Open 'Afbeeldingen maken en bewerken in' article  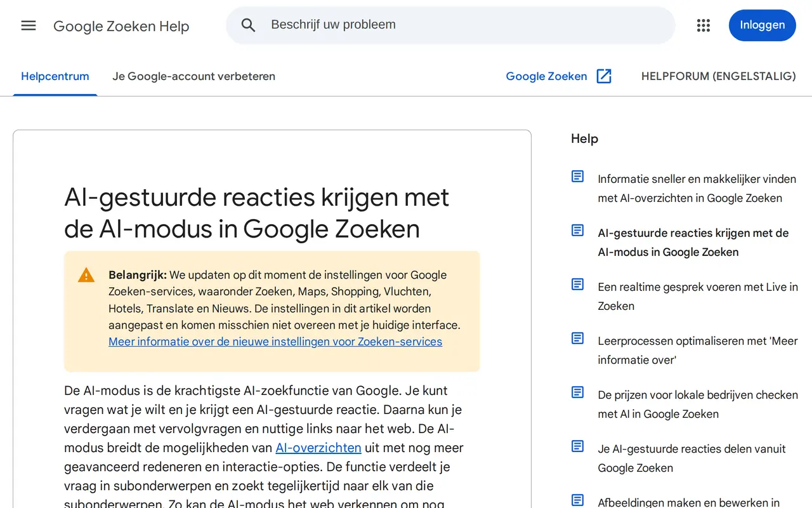click(x=689, y=502)
